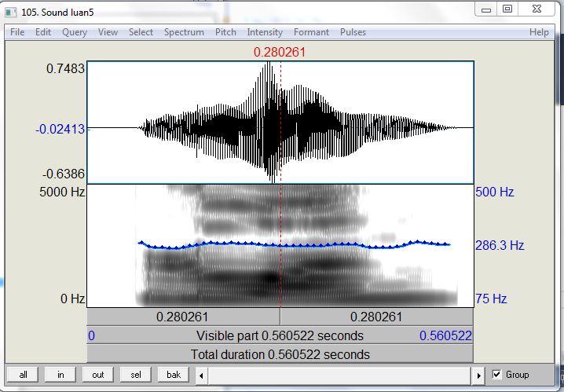
Task: Close the Sound luan5 window
Action: point(537,9)
